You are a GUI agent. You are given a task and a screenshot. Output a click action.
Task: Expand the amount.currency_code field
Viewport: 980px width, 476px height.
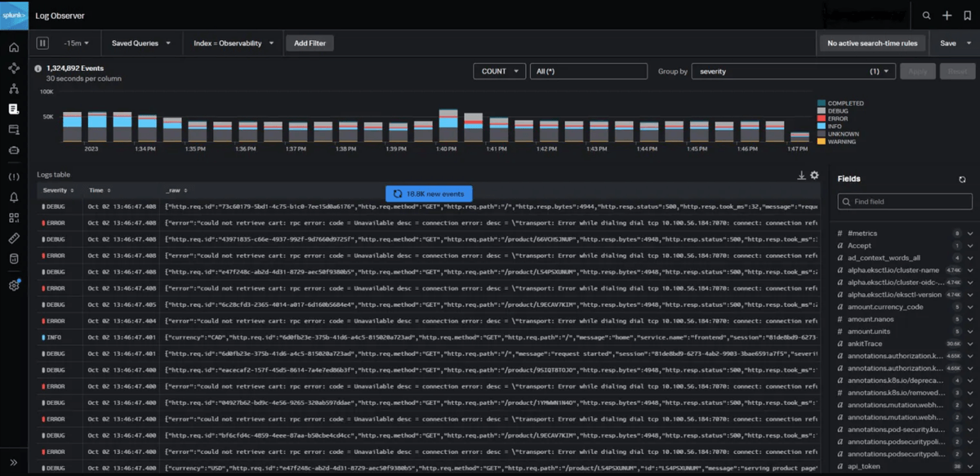(x=970, y=307)
